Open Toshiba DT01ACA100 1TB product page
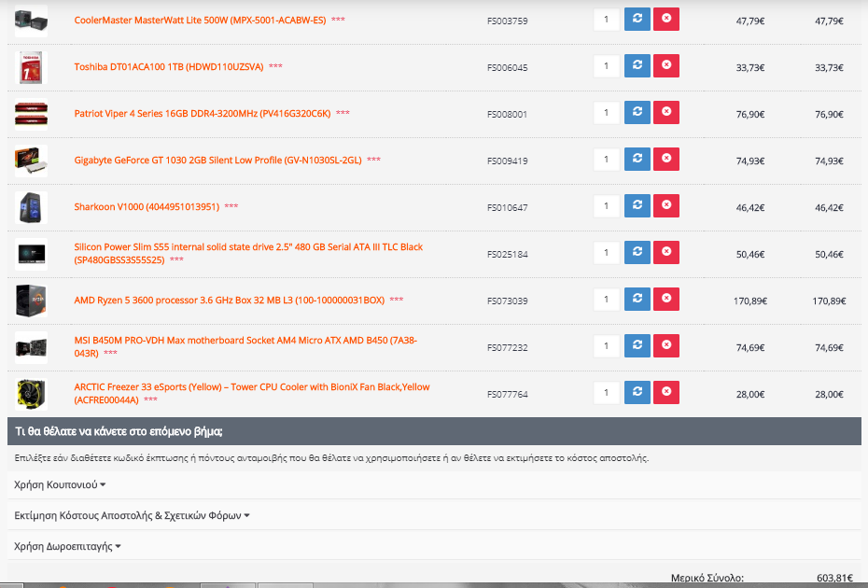 tap(169, 67)
